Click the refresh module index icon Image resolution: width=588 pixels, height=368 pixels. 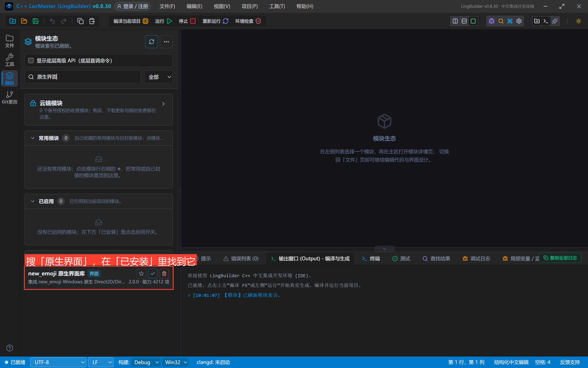tap(151, 42)
